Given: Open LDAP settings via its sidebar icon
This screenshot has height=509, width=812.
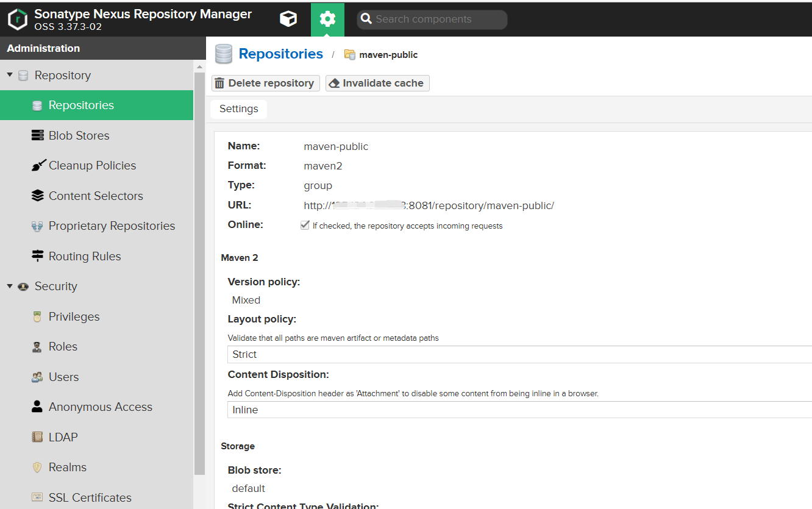Looking at the screenshot, I should (38, 436).
